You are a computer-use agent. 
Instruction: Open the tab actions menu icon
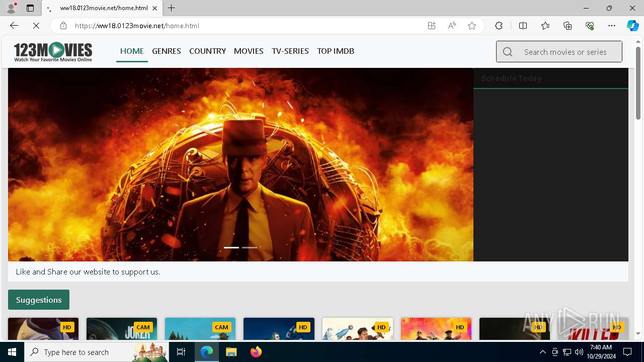30,8
